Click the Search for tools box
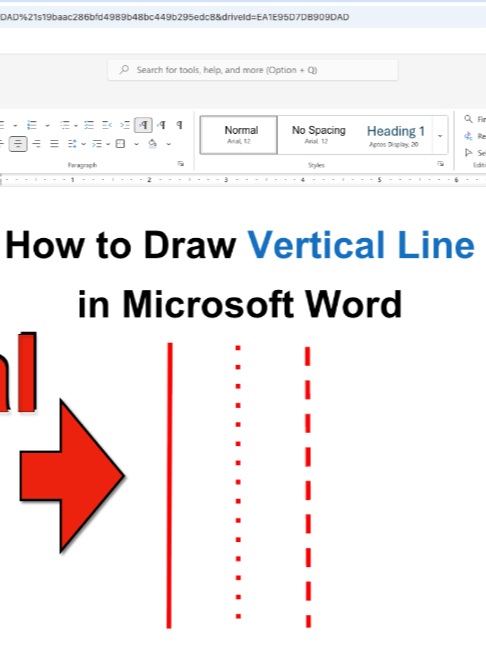The image size is (486, 648). [x=253, y=70]
